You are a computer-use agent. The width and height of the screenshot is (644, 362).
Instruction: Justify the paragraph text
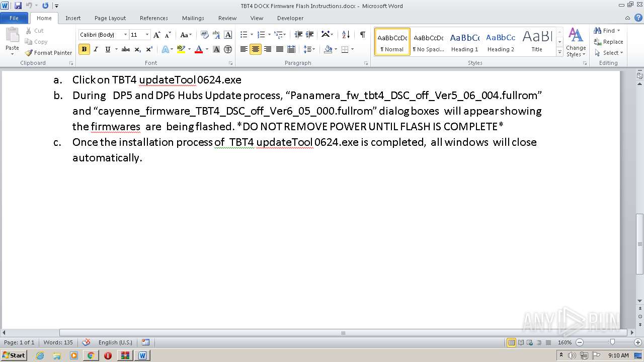pos(279,49)
